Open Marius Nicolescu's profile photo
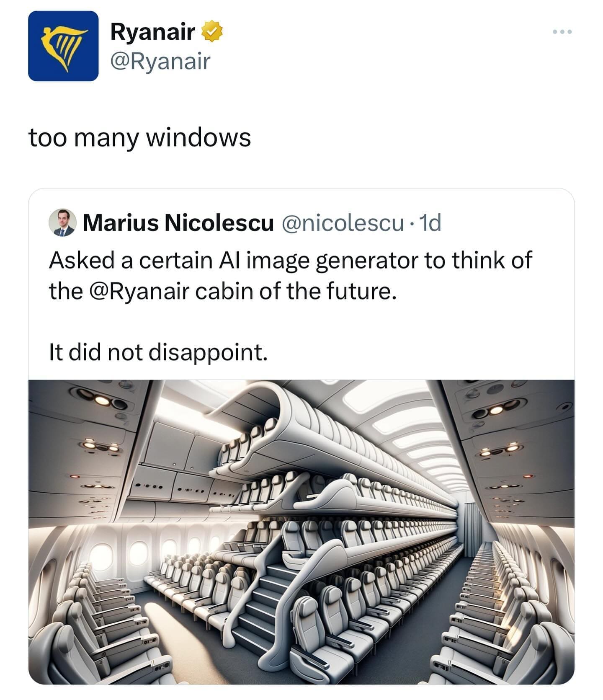603x700 pixels. (62, 222)
